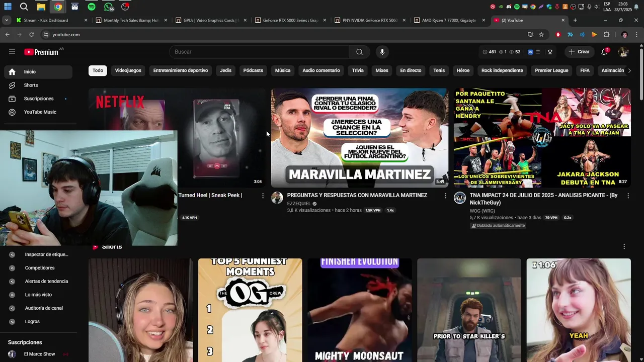The height and width of the screenshot is (362, 644).
Task: Open Suscripciones in the sidebar
Action: point(38,99)
